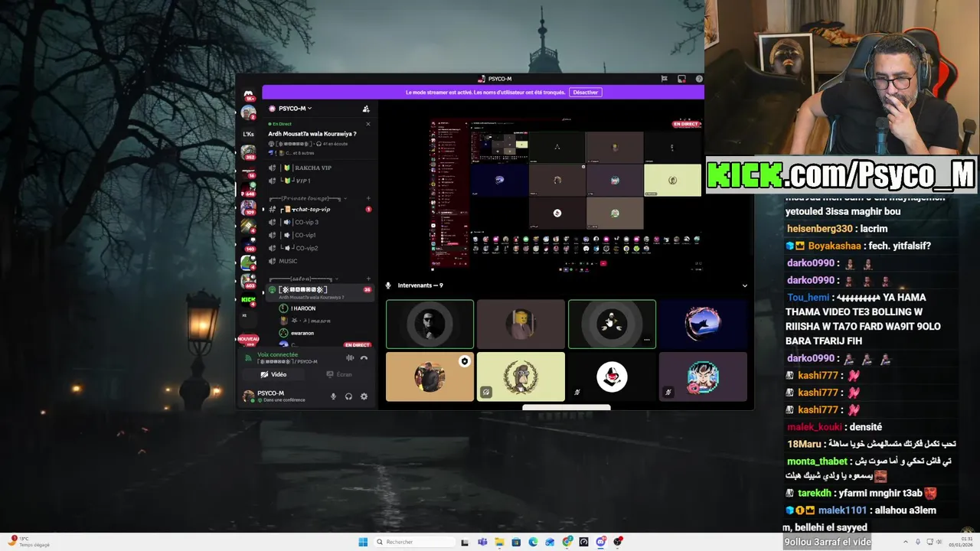The image size is (980, 551).
Task: Open Microsoft Teams from the taskbar
Action: coord(482,542)
